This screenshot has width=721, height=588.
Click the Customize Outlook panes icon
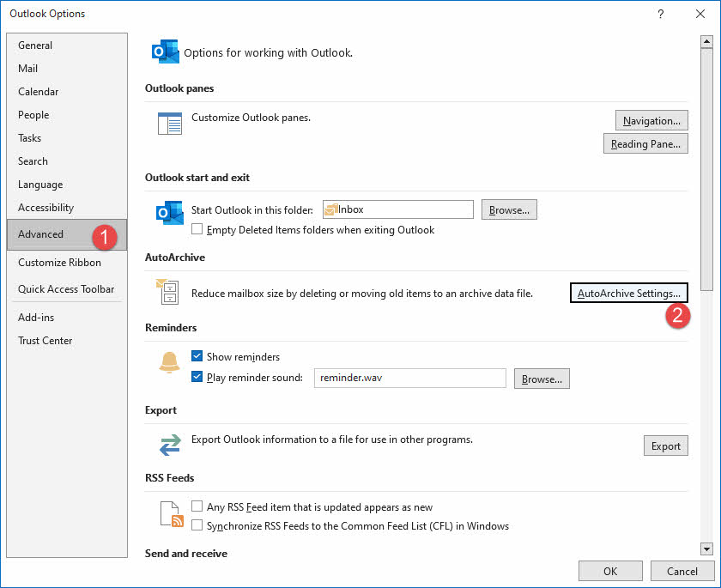[x=169, y=123]
